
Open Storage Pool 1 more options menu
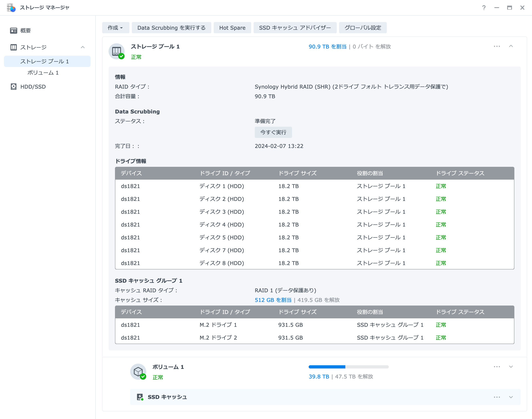point(497,46)
